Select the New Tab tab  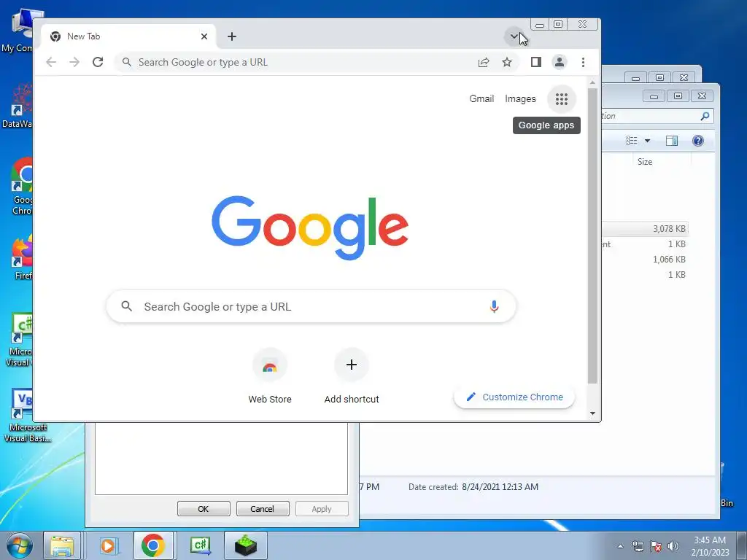(128, 36)
